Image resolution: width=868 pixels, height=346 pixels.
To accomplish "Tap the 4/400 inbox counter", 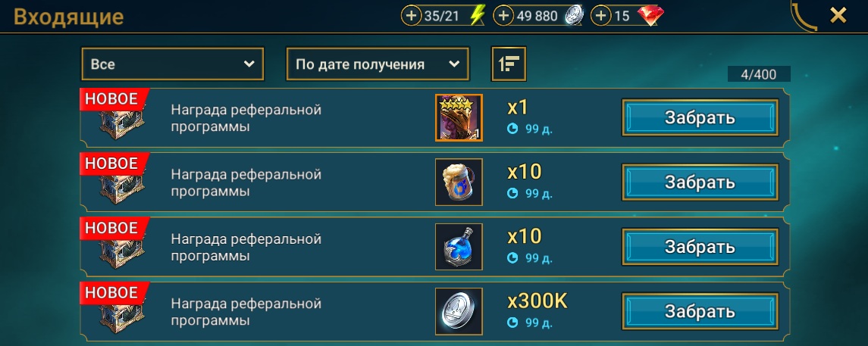I will click(x=758, y=74).
